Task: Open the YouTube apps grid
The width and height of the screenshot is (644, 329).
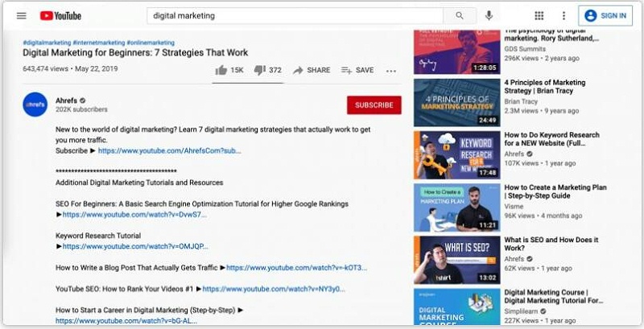Action: [539, 16]
